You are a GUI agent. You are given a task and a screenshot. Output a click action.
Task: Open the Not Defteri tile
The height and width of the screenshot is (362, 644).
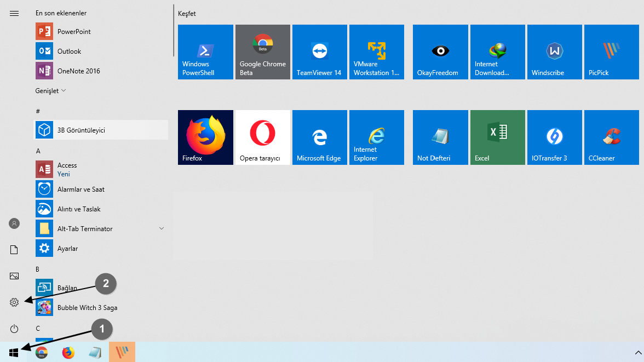click(440, 137)
